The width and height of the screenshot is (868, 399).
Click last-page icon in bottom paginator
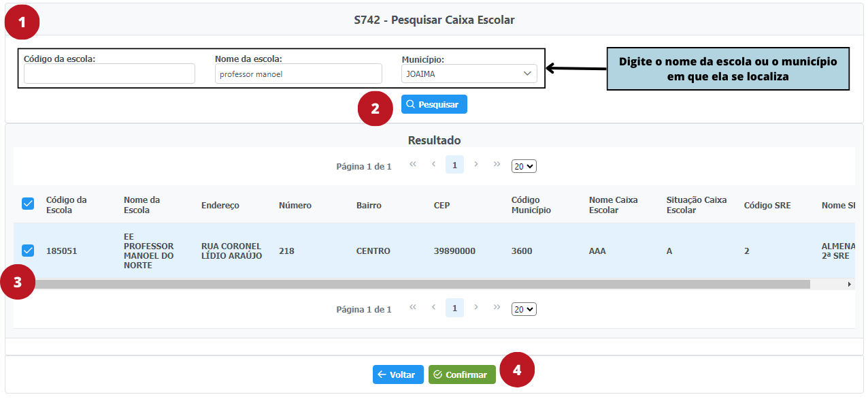click(497, 307)
